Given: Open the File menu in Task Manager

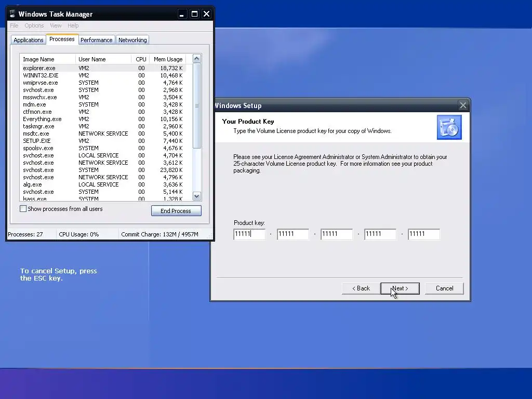Looking at the screenshot, I should pos(14,25).
